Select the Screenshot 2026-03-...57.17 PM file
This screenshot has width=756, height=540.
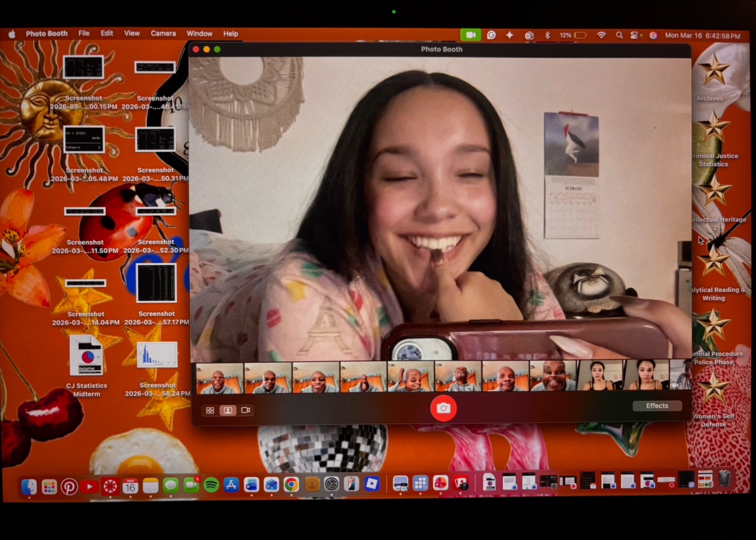pyautogui.click(x=157, y=294)
